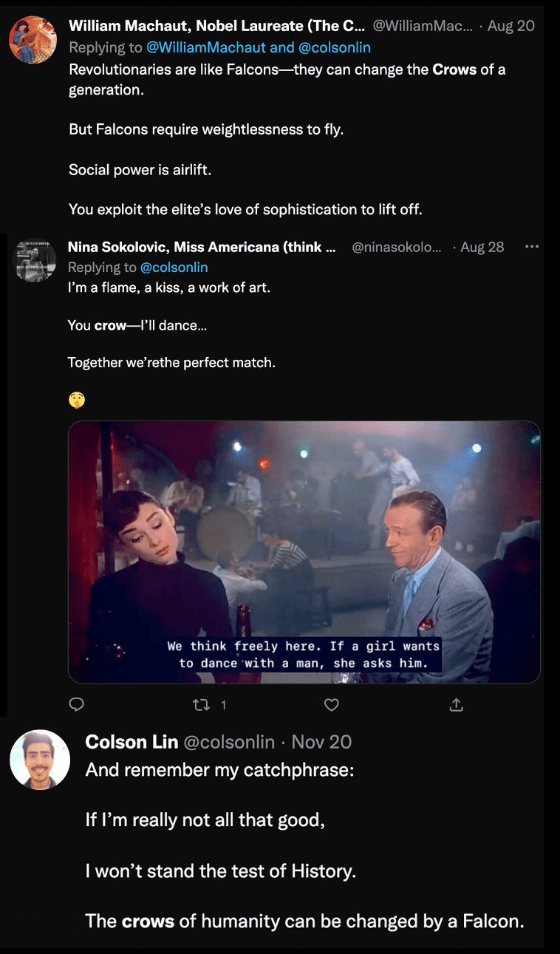Open William Machaut's profile avatar
Image resolution: width=560 pixels, height=954 pixels.
tap(33, 40)
